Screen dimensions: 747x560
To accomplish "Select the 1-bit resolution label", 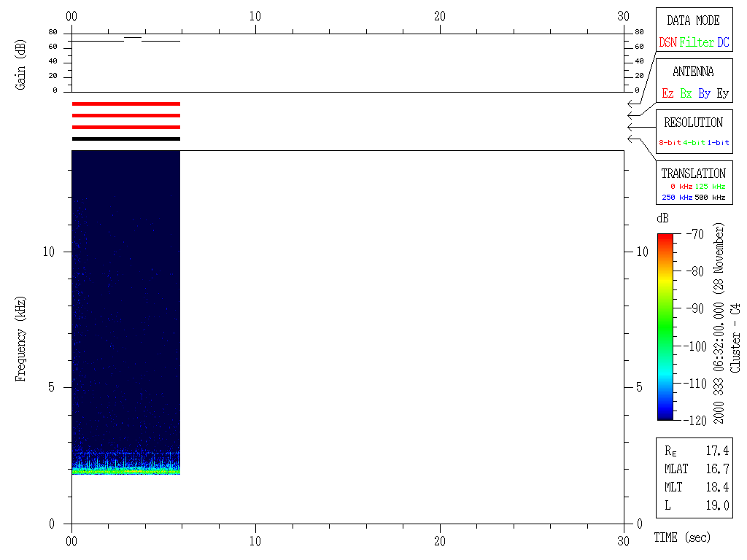I will click(x=718, y=142).
